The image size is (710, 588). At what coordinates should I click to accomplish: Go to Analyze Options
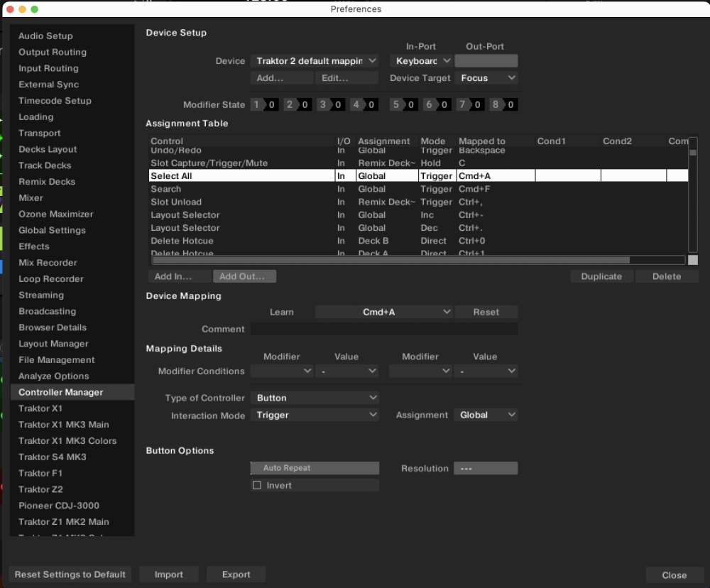coord(54,376)
